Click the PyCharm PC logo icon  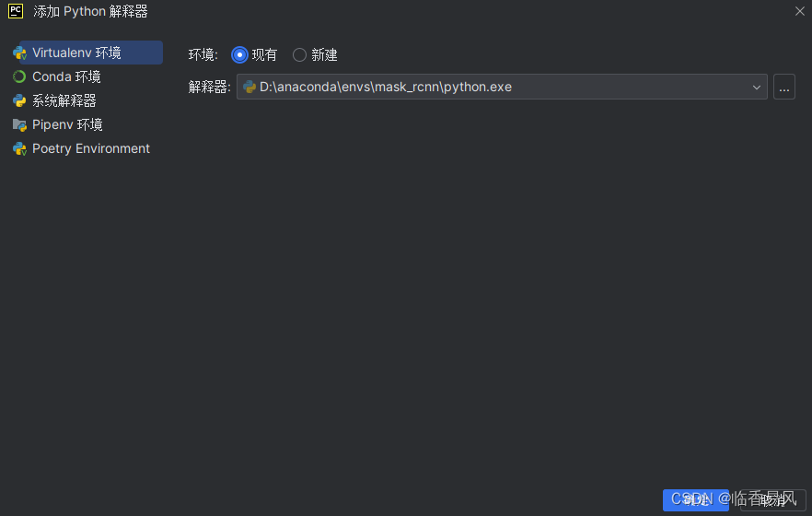[16, 11]
